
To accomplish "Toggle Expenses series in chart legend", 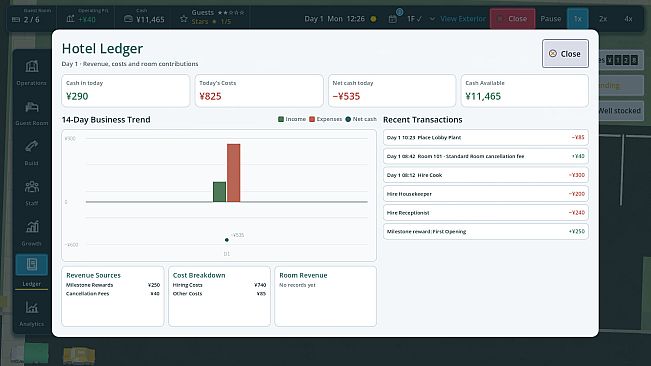I will 326,119.
